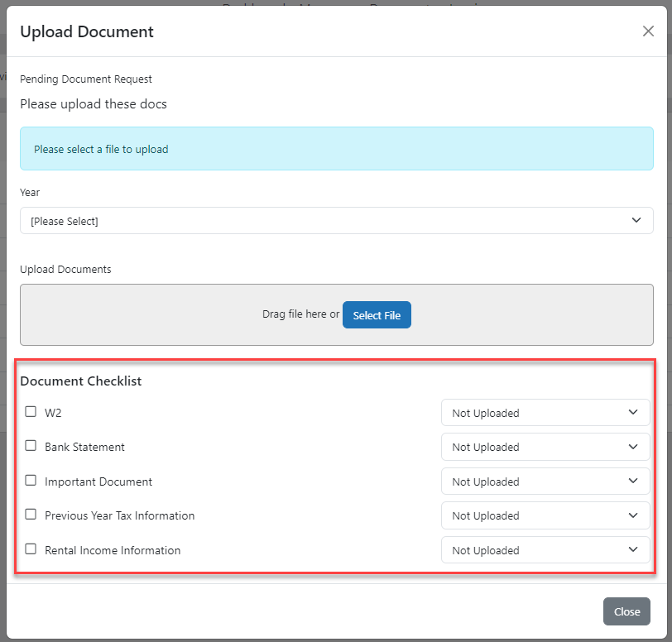Open the Bank Statement status selector

[545, 447]
